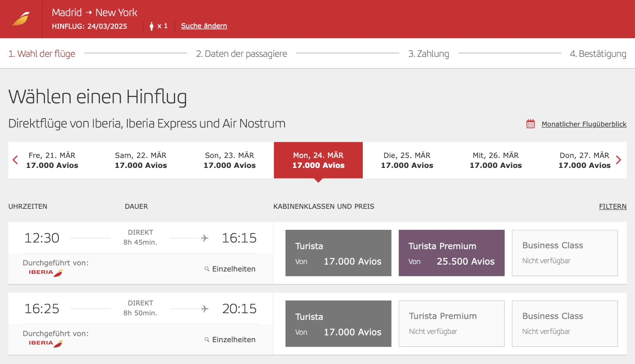Click duration 8h 45min. text
The image size is (635, 364).
coord(140,242)
